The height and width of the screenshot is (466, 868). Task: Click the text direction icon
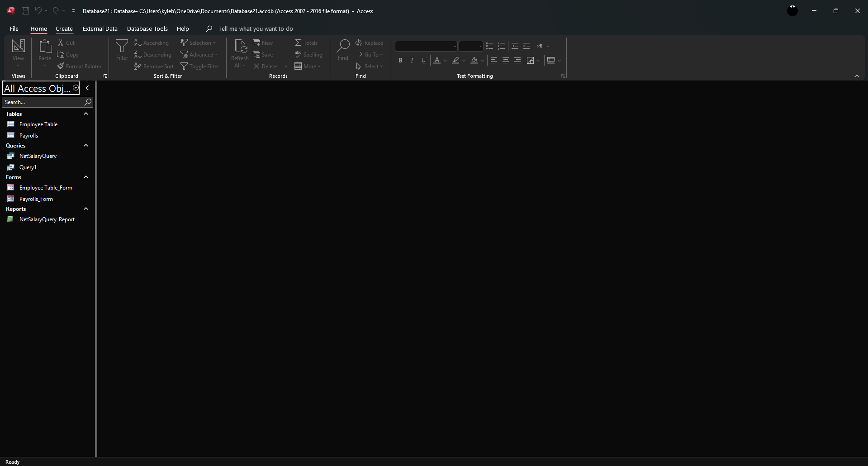tap(540, 46)
